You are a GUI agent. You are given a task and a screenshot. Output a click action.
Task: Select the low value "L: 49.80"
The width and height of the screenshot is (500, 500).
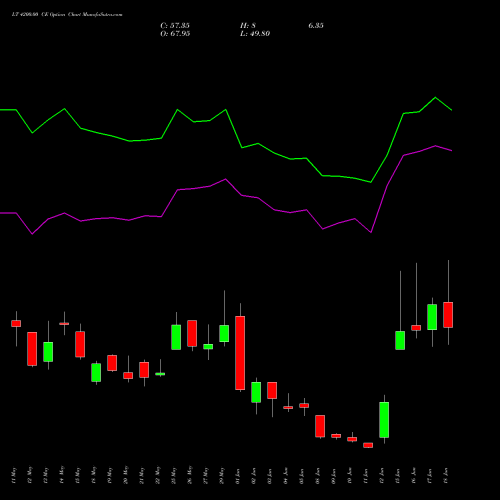(x=255, y=34)
